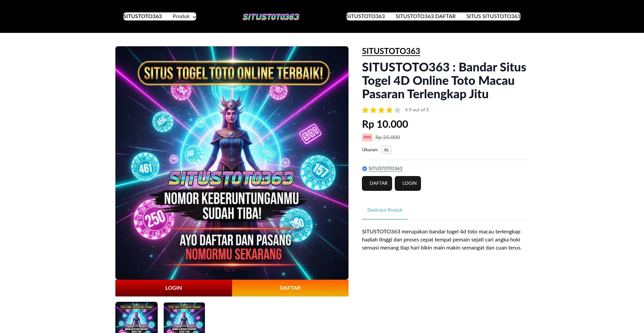The height and width of the screenshot is (333, 644).
Task: Open the underlined SITUSTOTO363 brand link above title
Action: pyautogui.click(x=391, y=51)
